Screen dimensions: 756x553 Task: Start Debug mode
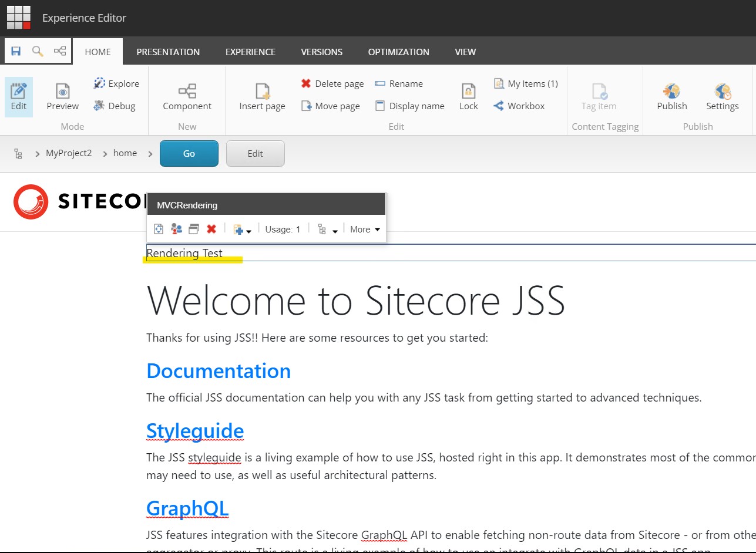[115, 106]
